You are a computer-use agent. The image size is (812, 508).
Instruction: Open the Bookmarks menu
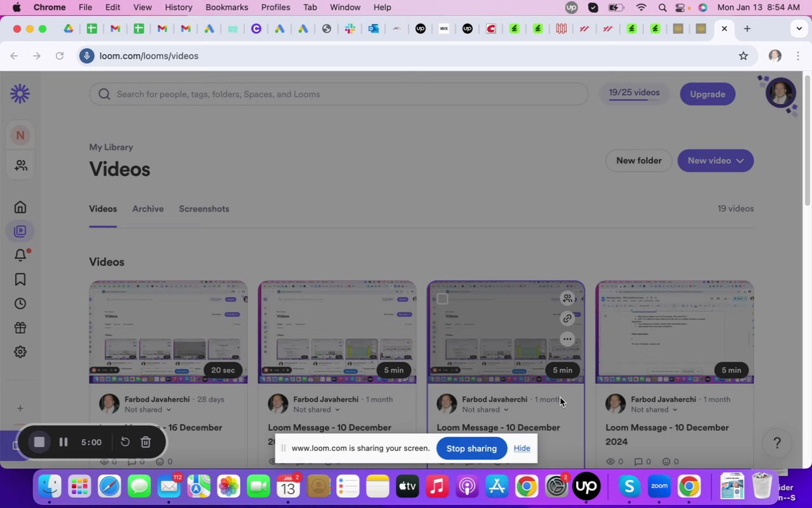(226, 7)
